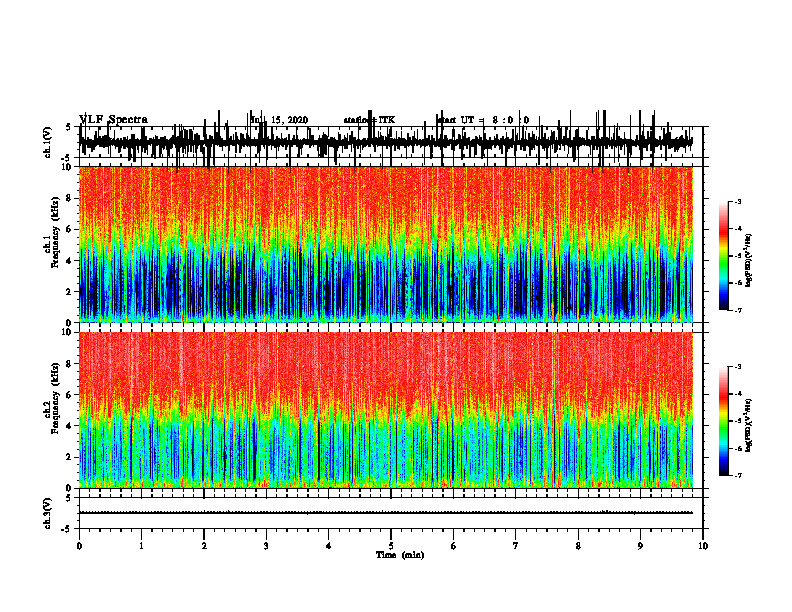Click the ch.2 color scale bar
792x612 pixels.
(723, 421)
